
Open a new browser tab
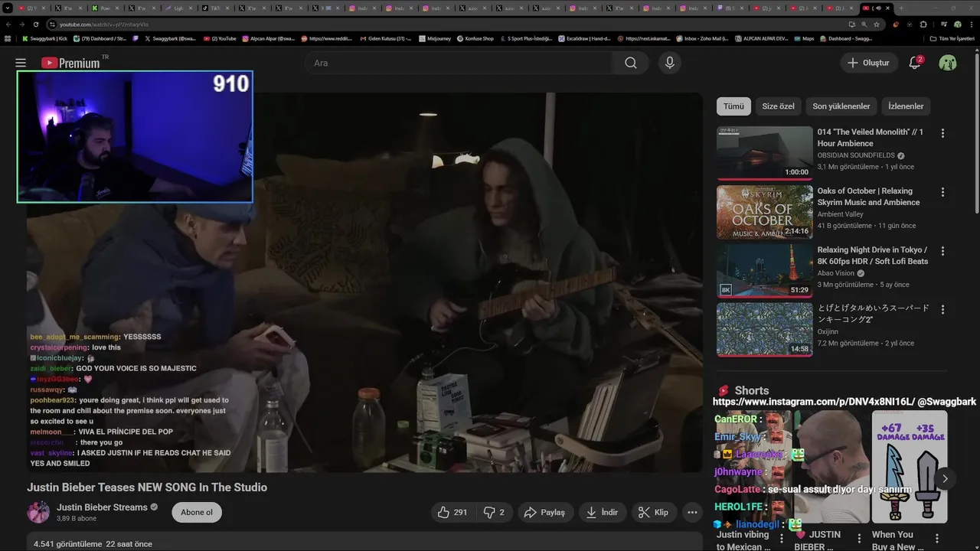901,8
